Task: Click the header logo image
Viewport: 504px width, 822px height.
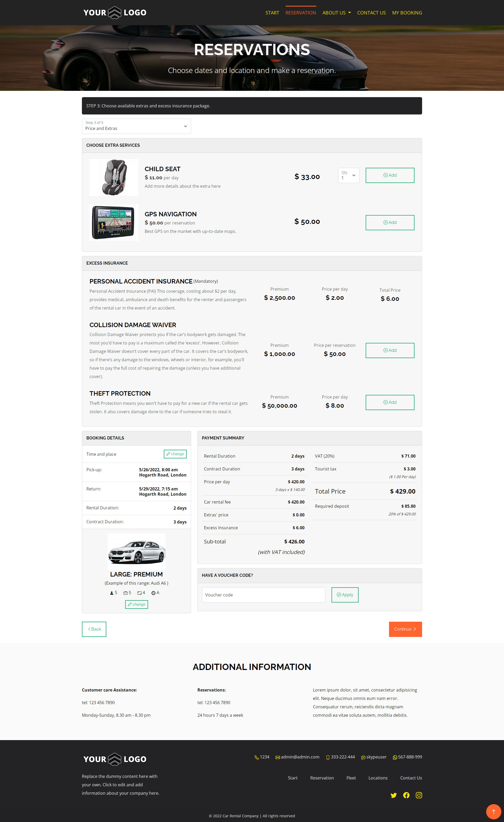Action: pos(115,13)
